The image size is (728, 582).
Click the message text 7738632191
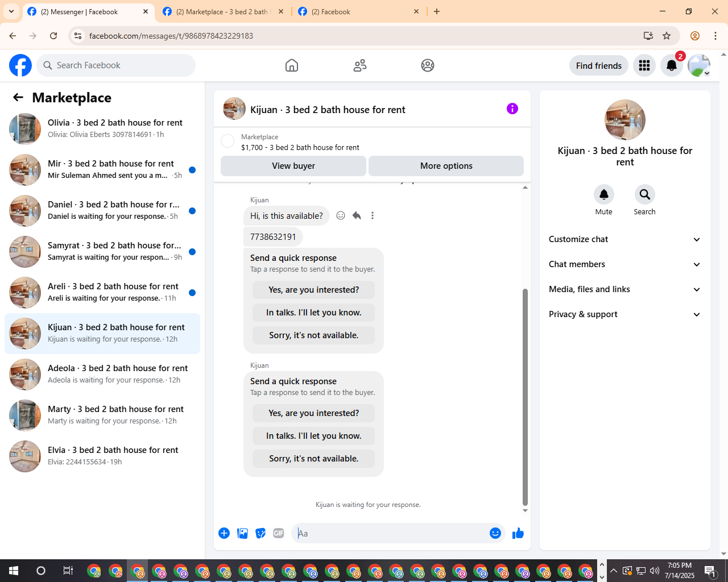[273, 237]
